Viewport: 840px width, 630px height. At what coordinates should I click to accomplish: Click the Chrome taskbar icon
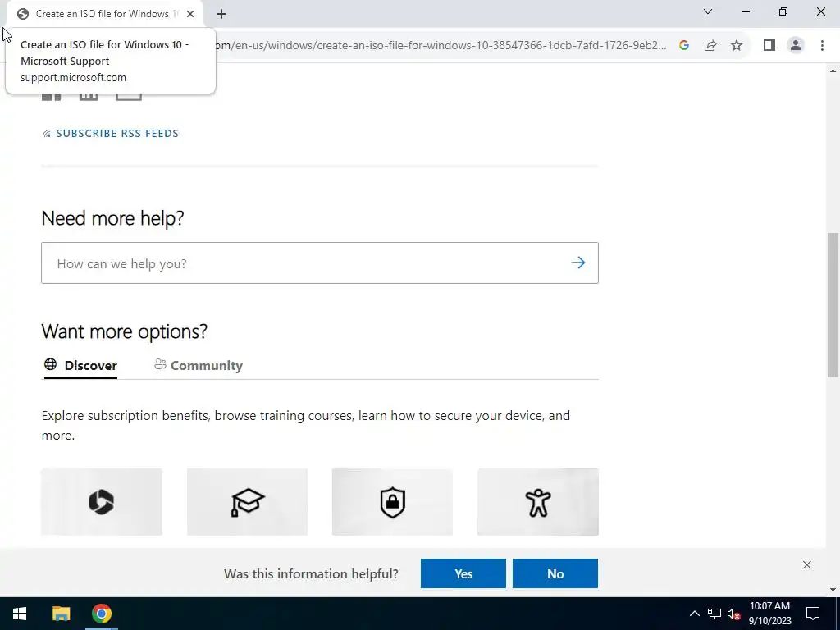[101, 614]
